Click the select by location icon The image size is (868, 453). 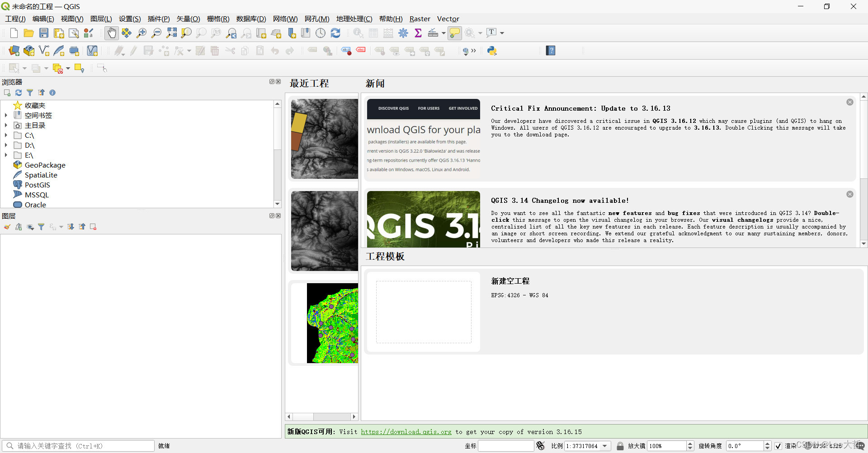coord(79,69)
